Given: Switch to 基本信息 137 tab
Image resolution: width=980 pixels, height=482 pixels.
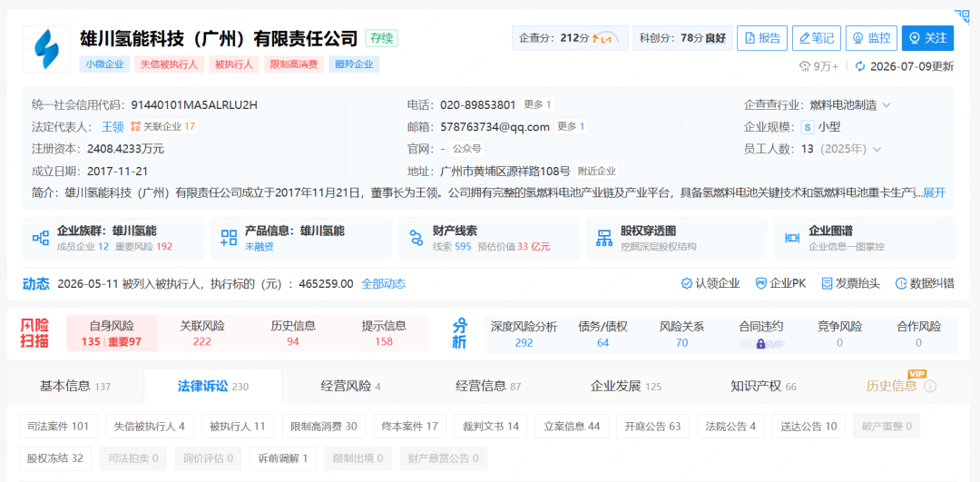Looking at the screenshot, I should pyautogui.click(x=75, y=387).
